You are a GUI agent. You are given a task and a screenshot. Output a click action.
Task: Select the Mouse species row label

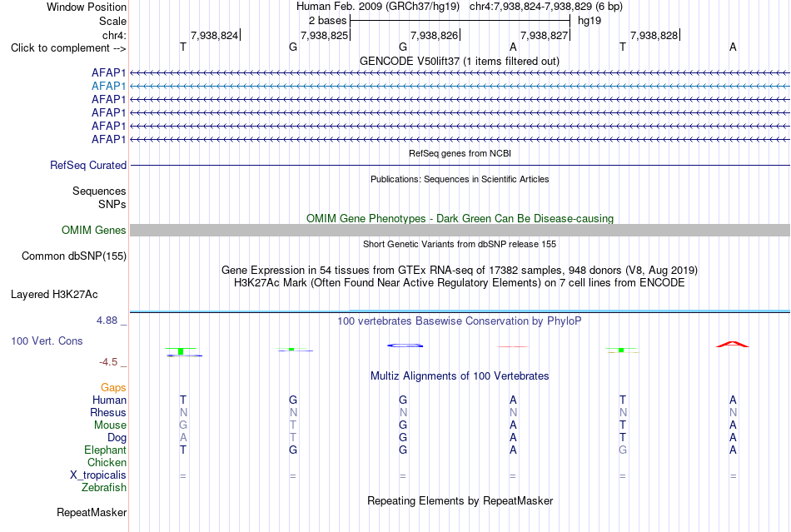pos(110,425)
